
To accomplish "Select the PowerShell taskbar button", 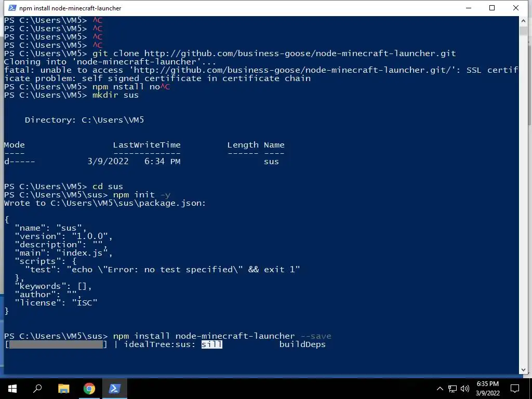I will (x=115, y=389).
